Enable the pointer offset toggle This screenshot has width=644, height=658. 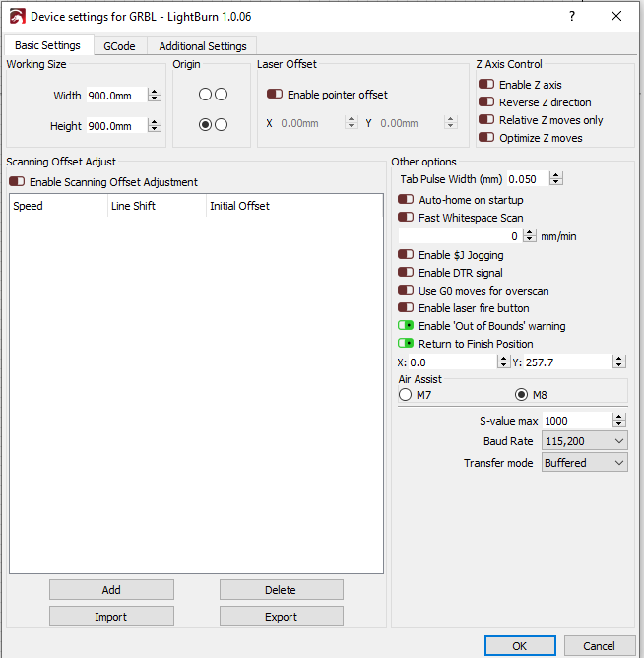[x=275, y=95]
